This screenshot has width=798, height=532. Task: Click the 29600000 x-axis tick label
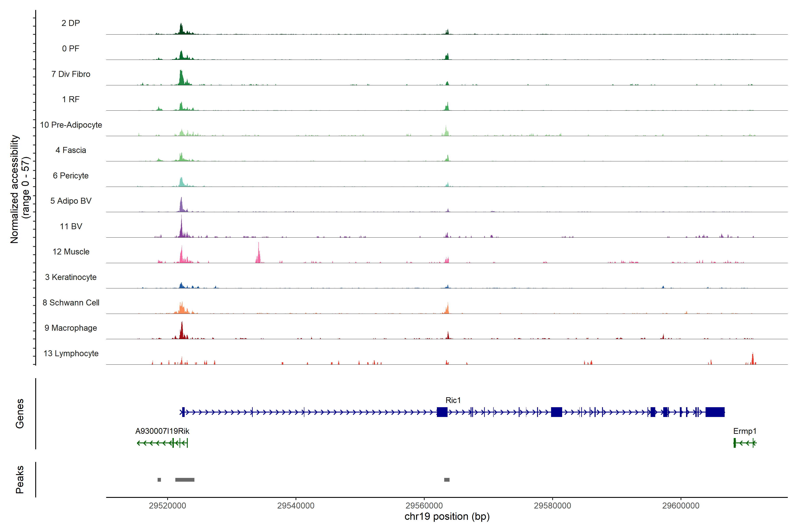(x=681, y=506)
